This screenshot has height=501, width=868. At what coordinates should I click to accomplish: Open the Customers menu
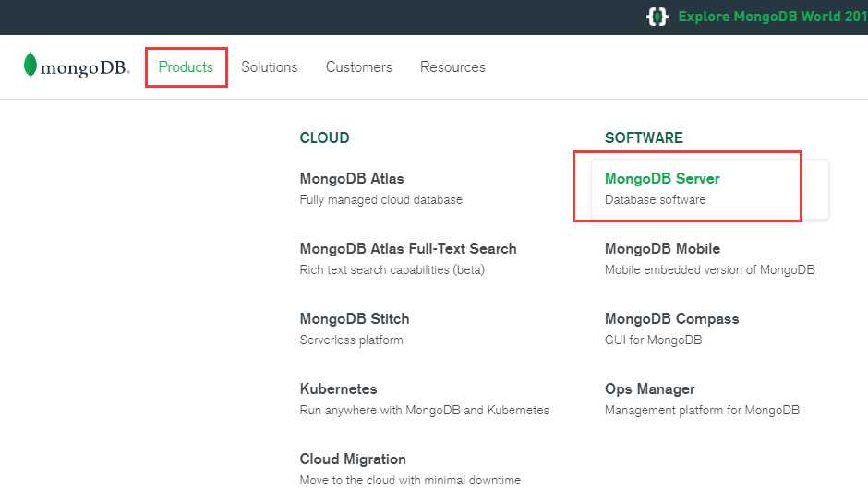[358, 67]
